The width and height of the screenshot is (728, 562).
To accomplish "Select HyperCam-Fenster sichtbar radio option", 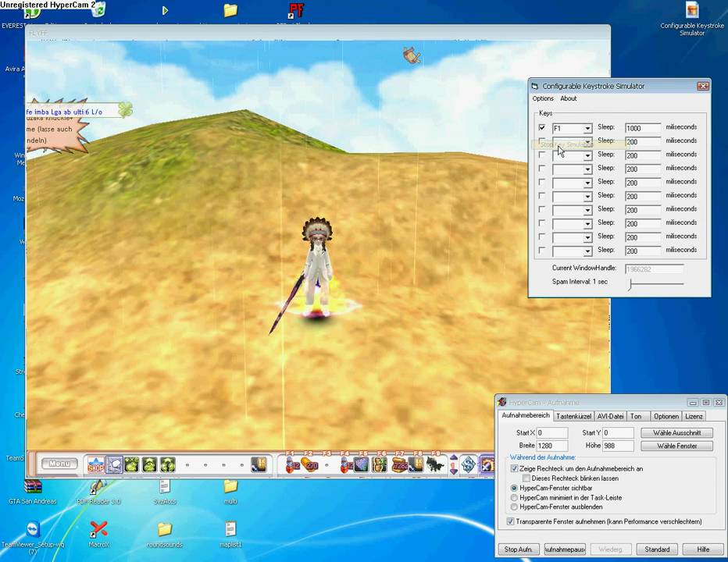I will coord(514,488).
